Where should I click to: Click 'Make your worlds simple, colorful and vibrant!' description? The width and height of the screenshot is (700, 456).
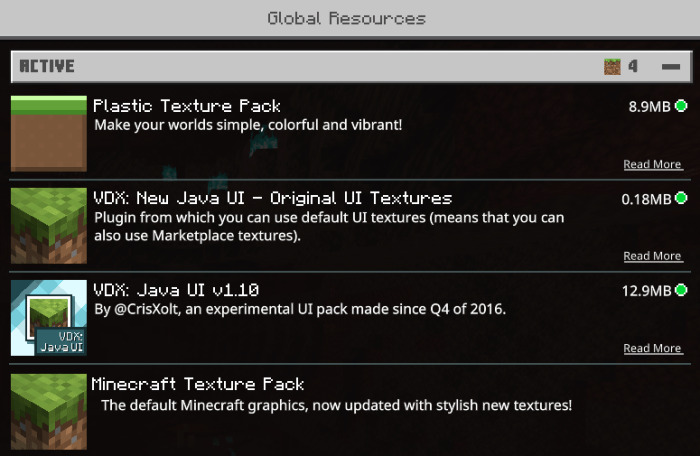tap(248, 125)
